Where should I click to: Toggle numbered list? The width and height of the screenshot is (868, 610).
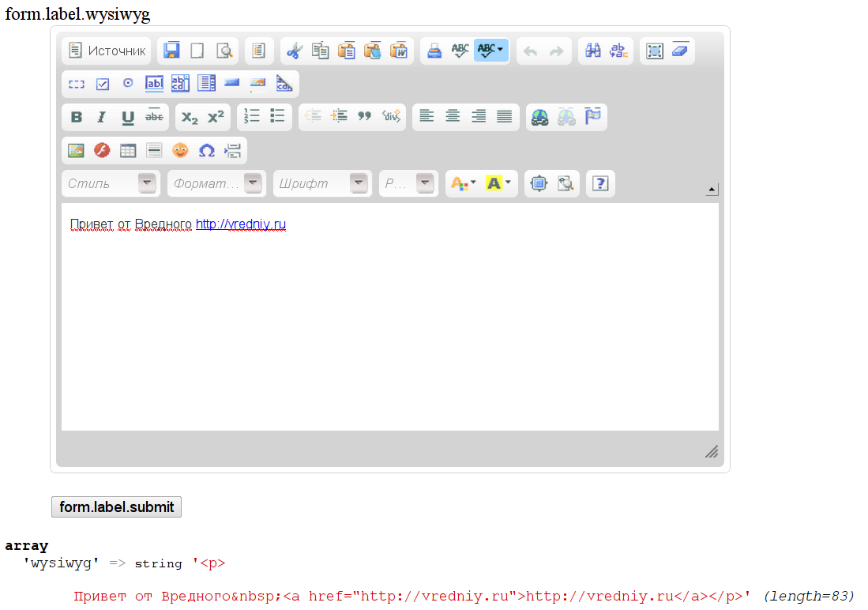tap(252, 116)
